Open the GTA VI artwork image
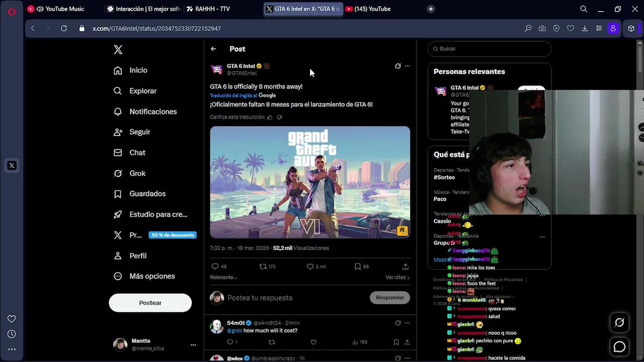Screen dimensions: 644x362 tap(310, 182)
